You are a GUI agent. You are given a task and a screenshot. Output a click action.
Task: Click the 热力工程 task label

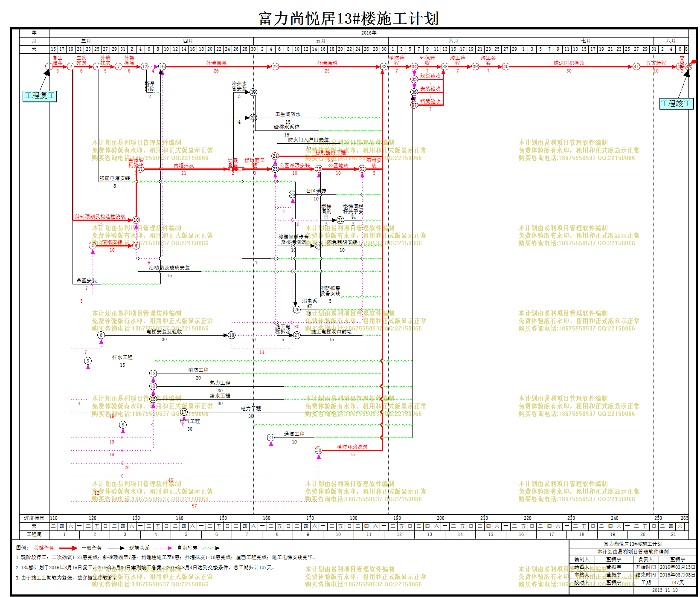pyautogui.click(x=220, y=383)
